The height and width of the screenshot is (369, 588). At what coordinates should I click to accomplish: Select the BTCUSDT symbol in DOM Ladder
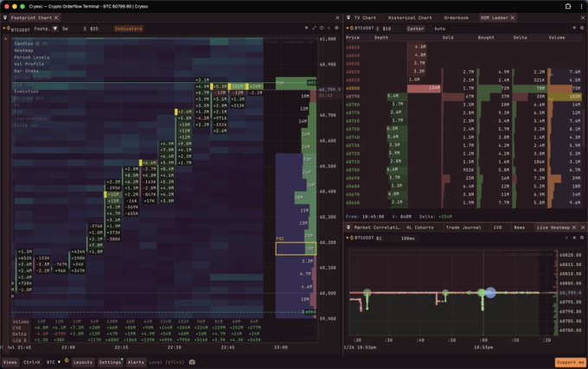point(364,29)
